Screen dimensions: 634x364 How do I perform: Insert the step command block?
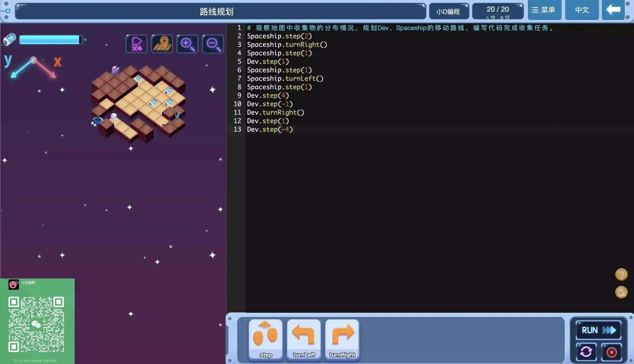(266, 339)
